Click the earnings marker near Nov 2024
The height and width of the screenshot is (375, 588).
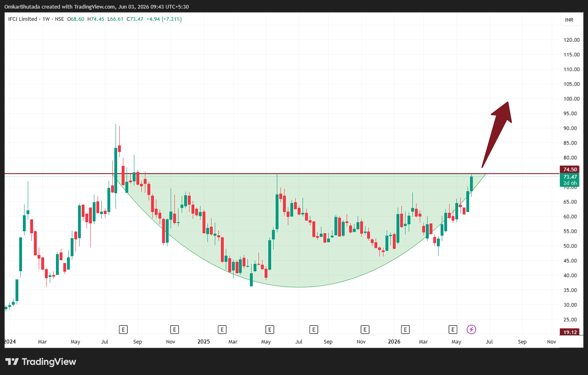[x=174, y=329]
